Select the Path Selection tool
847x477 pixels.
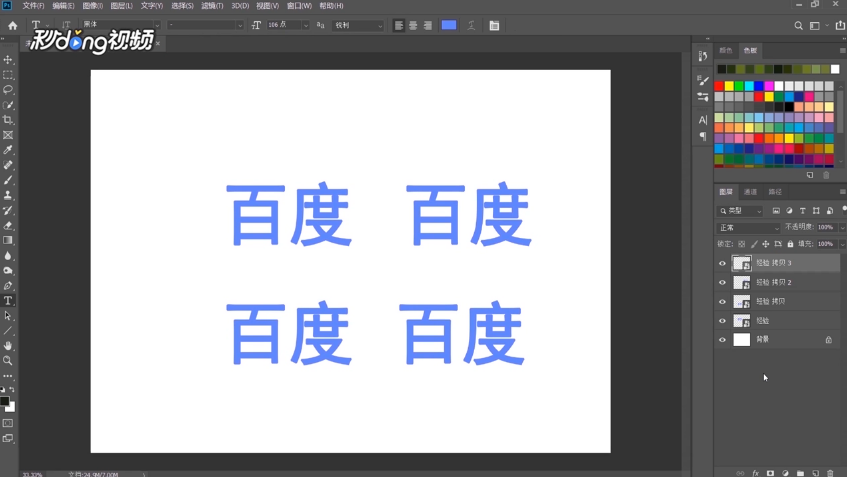[8, 316]
